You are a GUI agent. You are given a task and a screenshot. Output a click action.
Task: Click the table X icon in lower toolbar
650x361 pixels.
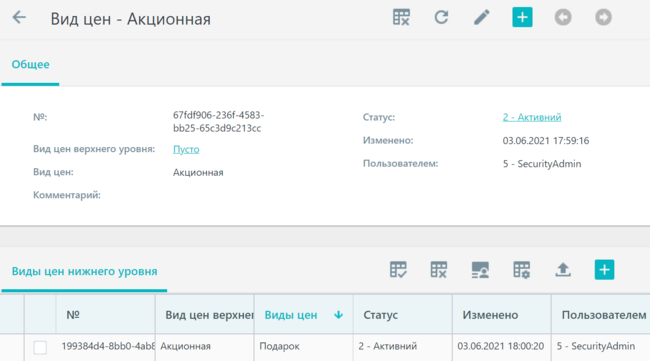439,270
